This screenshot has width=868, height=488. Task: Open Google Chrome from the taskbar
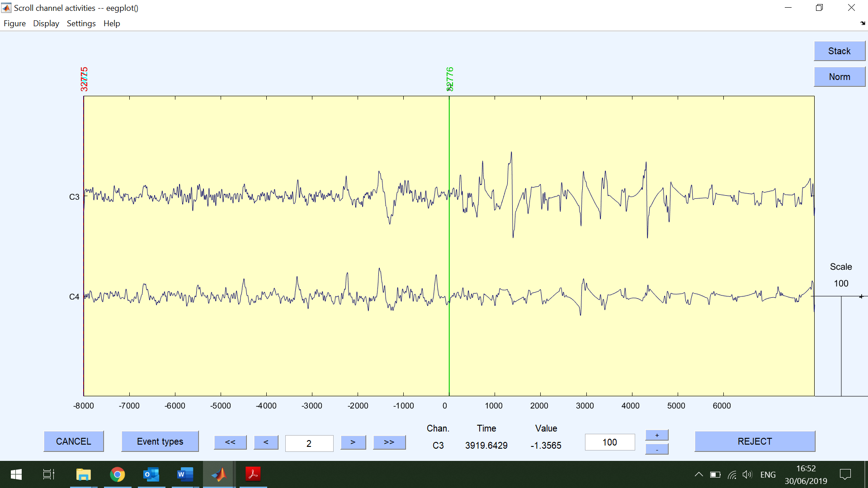pyautogui.click(x=118, y=474)
